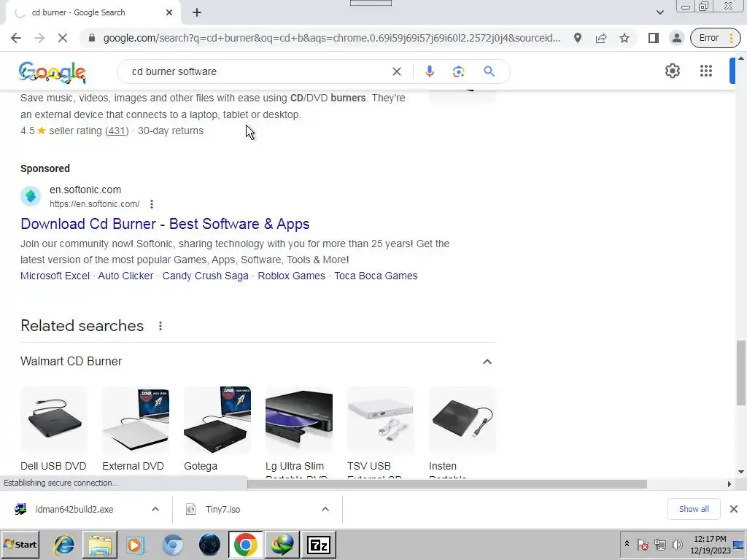The width and height of the screenshot is (747, 560).
Task: Open seller rating reviews (431) link
Action: [117, 131]
